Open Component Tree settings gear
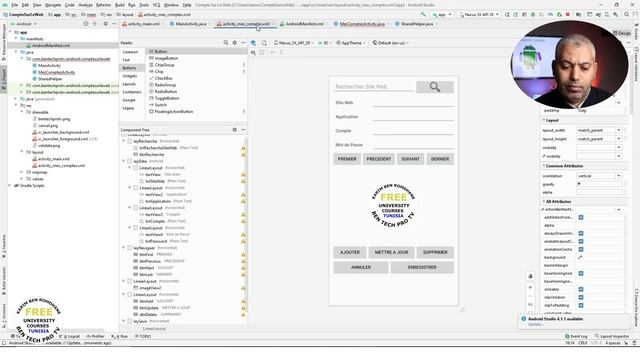Viewport: 640px width, 360px height. (x=234, y=130)
